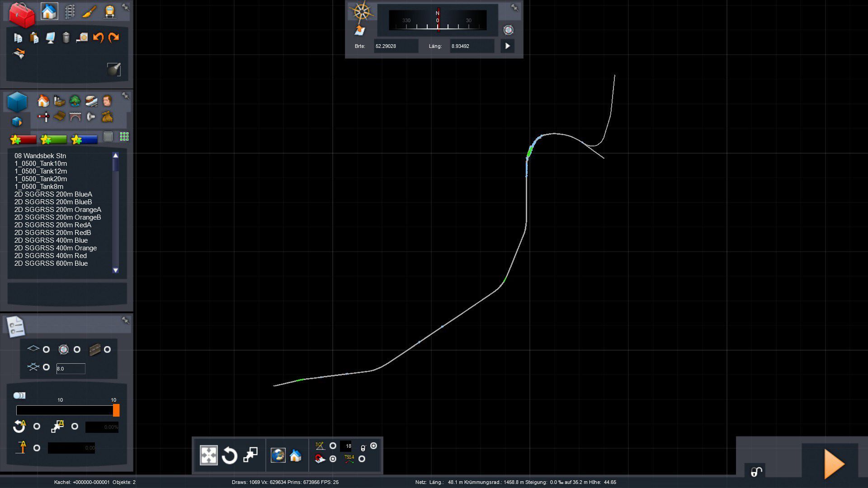Select '2D SGGRSS 400m Orange' list item
The height and width of the screenshot is (488, 868).
pyautogui.click(x=55, y=248)
